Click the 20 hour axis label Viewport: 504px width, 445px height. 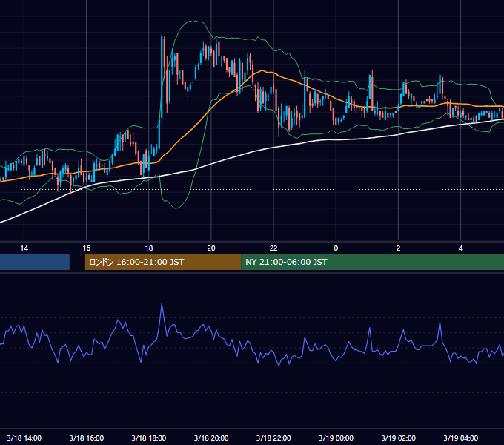(x=211, y=248)
